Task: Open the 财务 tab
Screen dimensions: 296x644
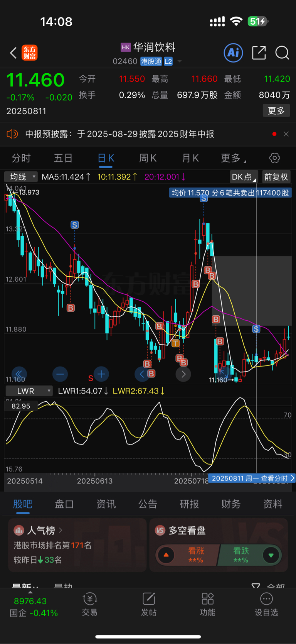Action: [231, 504]
